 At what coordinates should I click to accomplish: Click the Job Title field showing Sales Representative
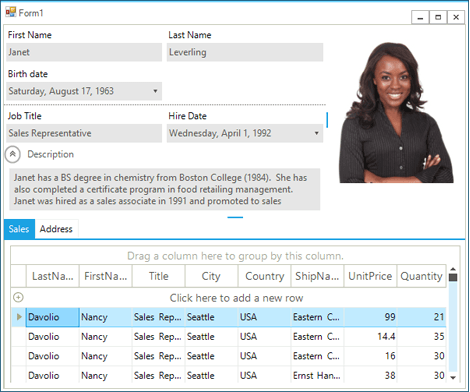pos(84,133)
